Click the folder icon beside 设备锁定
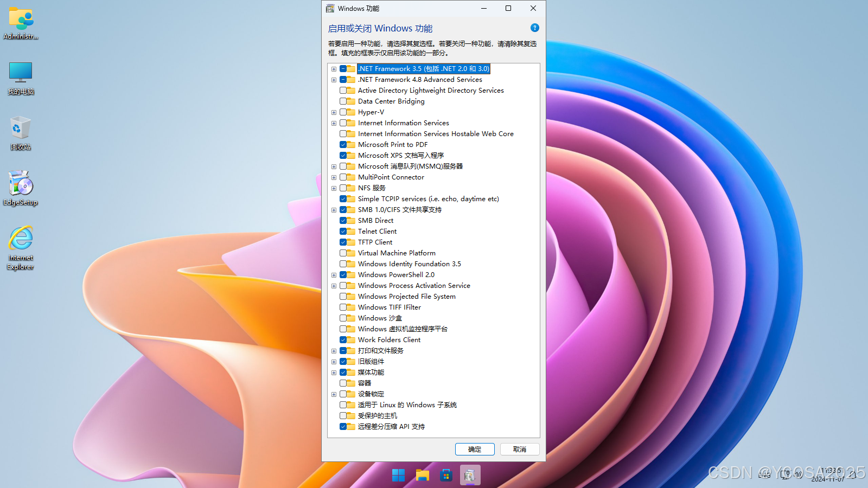Viewport: 868px width, 488px height. coord(352,394)
